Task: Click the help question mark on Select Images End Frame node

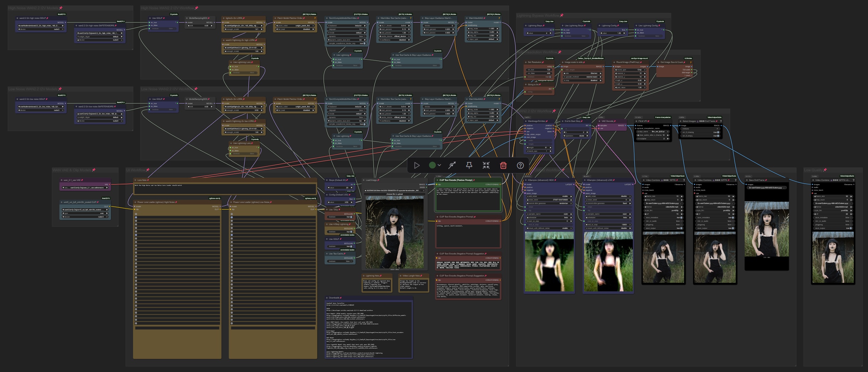Action: click(721, 121)
